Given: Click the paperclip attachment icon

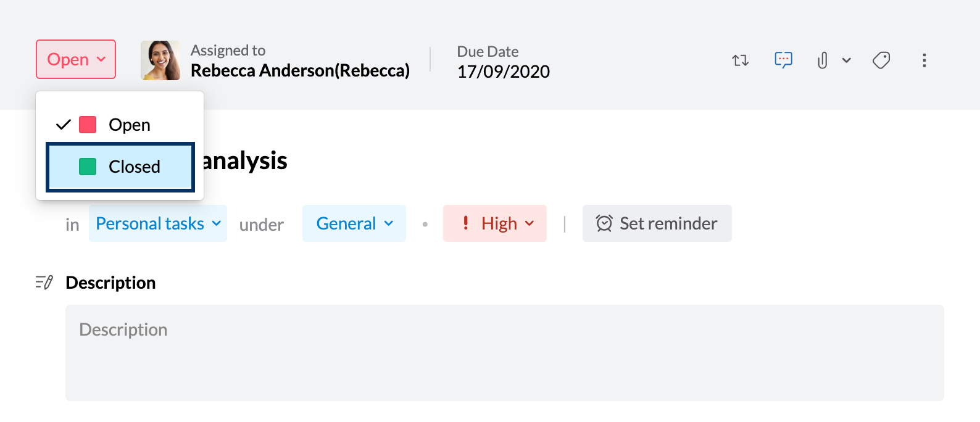Looking at the screenshot, I should coord(822,60).
